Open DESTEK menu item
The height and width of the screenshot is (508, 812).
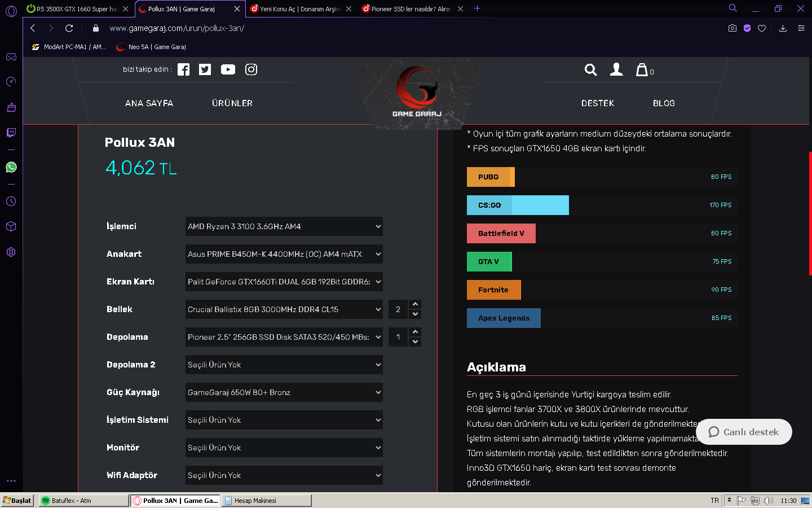click(x=598, y=103)
